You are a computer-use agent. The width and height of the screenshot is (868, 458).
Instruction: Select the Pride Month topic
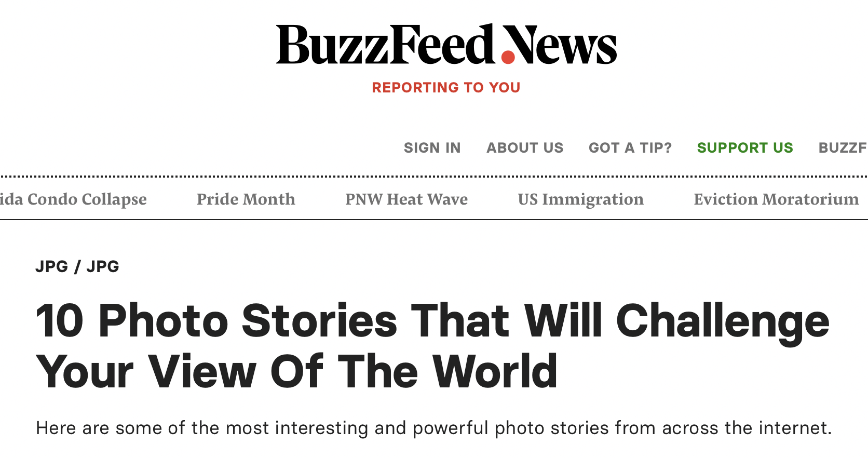pyautogui.click(x=246, y=199)
